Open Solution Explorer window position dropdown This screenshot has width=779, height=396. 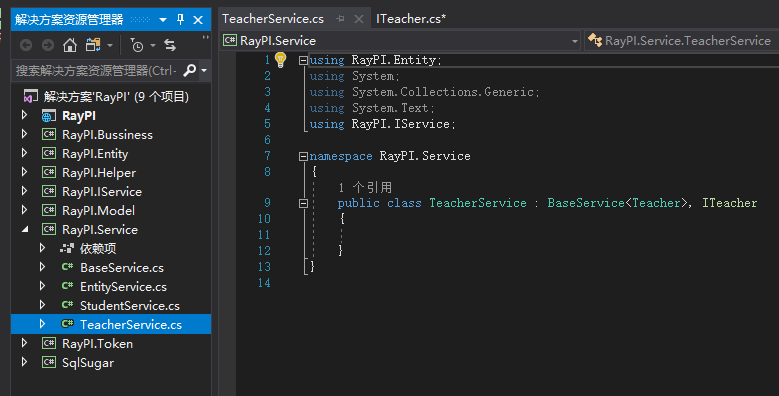[163, 20]
